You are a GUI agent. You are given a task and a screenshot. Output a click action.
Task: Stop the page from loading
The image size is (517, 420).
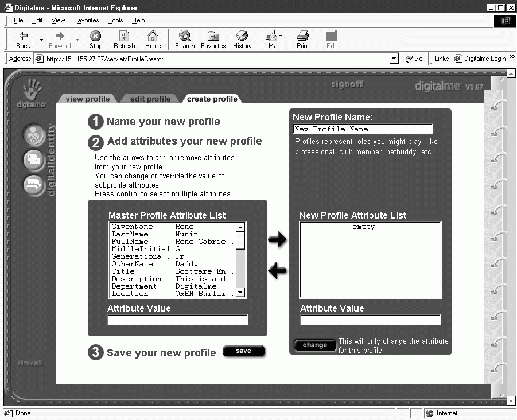96,40
